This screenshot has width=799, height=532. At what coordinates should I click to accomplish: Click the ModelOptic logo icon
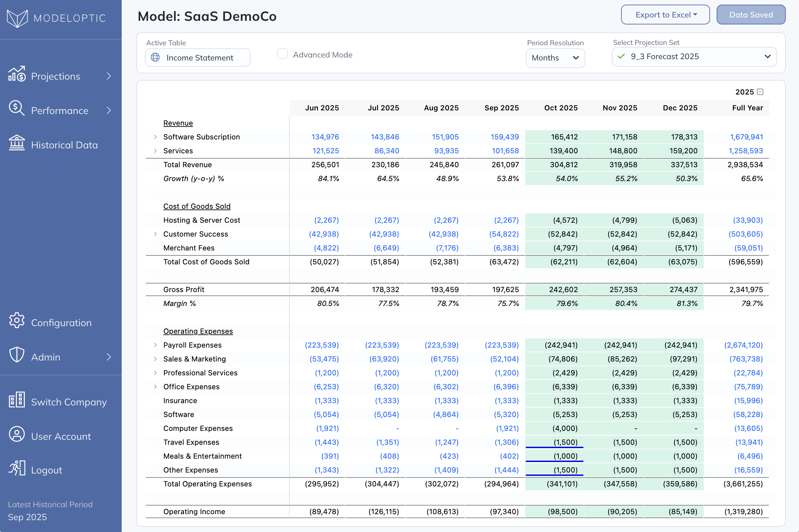point(17,18)
